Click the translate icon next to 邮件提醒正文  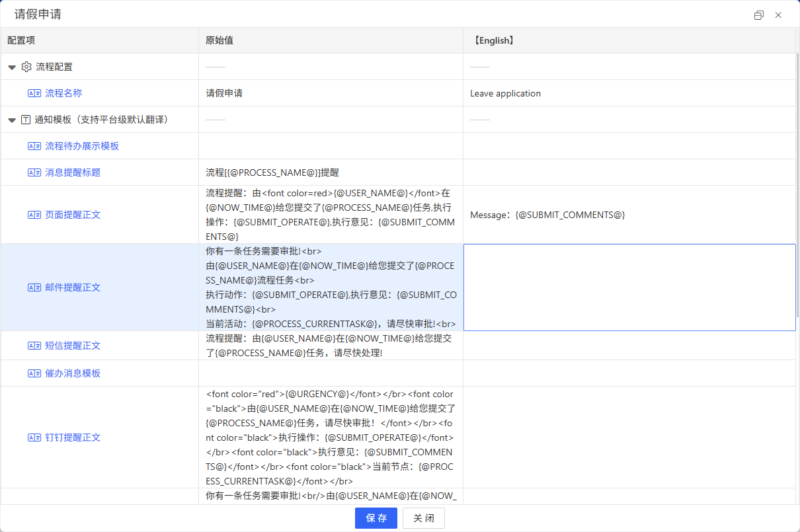[x=34, y=287]
